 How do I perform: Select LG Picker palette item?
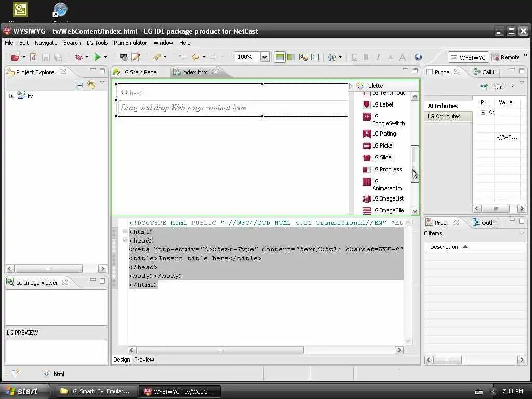coord(378,145)
